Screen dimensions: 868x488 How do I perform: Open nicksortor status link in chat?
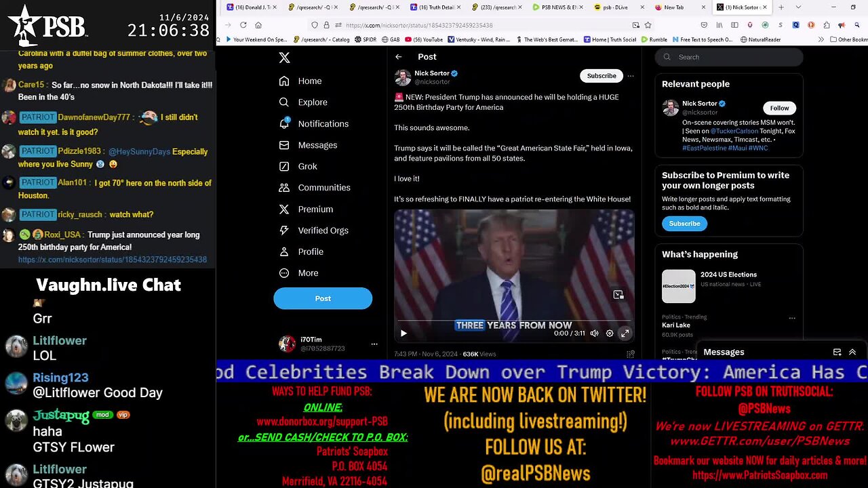pos(113,260)
